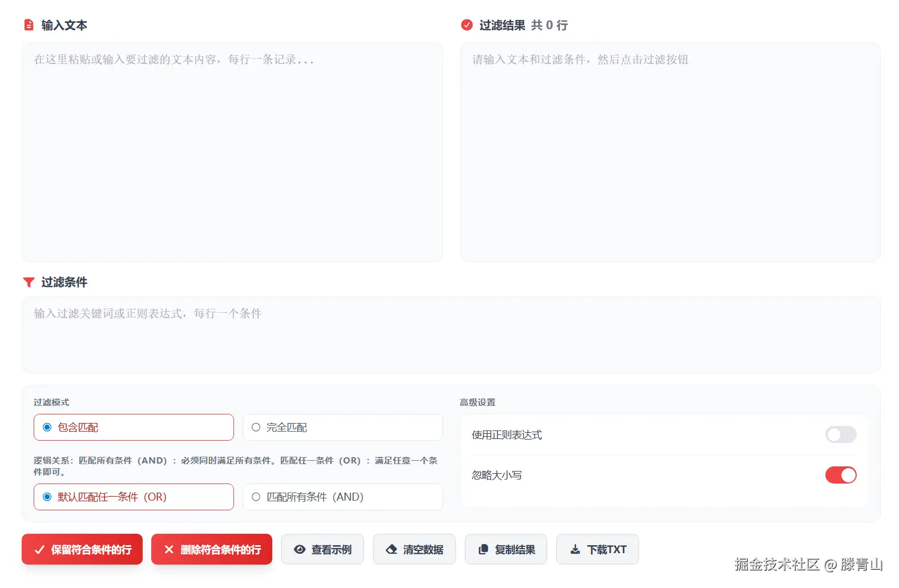Choose 匹配所有条件 (AND) logic
899x588 pixels.
point(342,497)
